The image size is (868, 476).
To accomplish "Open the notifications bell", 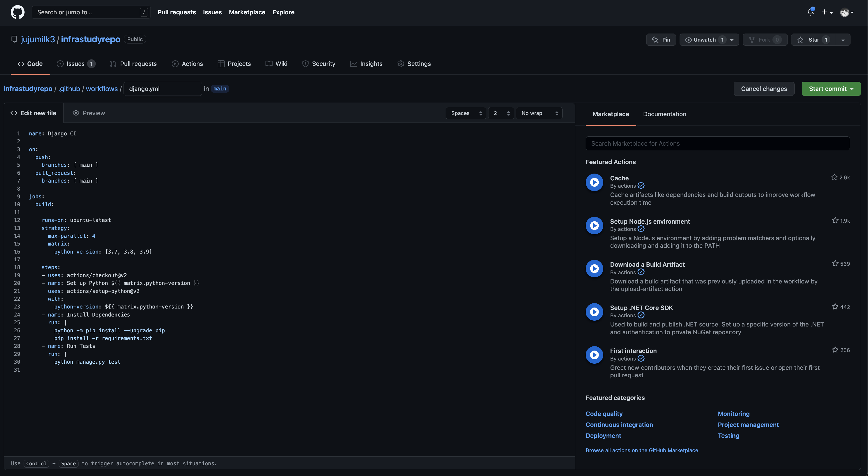I will pos(810,12).
